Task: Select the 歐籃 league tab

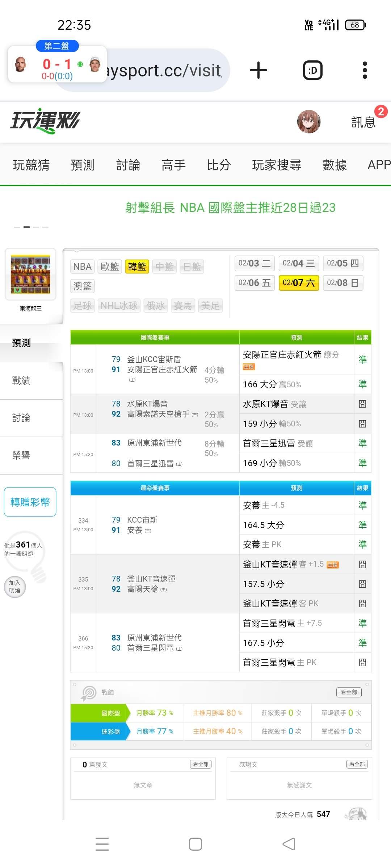Action: point(110,267)
